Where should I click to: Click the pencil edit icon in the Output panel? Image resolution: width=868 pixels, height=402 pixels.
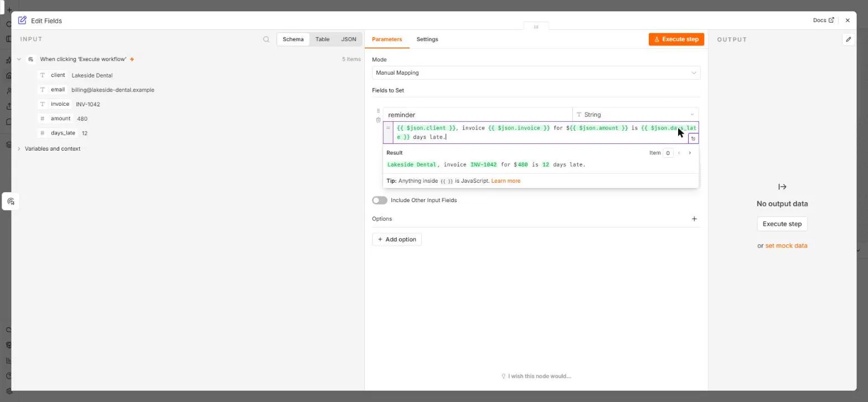click(x=849, y=39)
